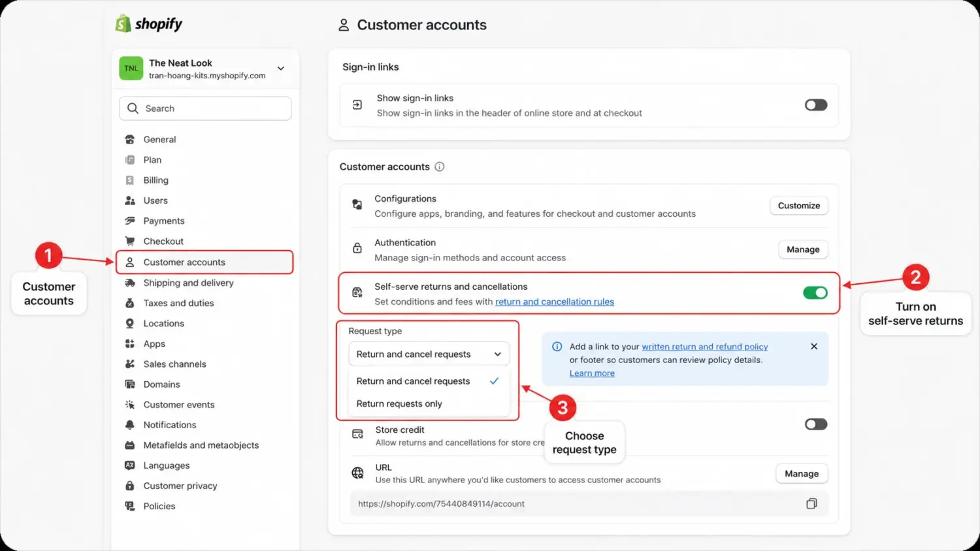
Task: Click the TNL store avatar
Action: 131,68
